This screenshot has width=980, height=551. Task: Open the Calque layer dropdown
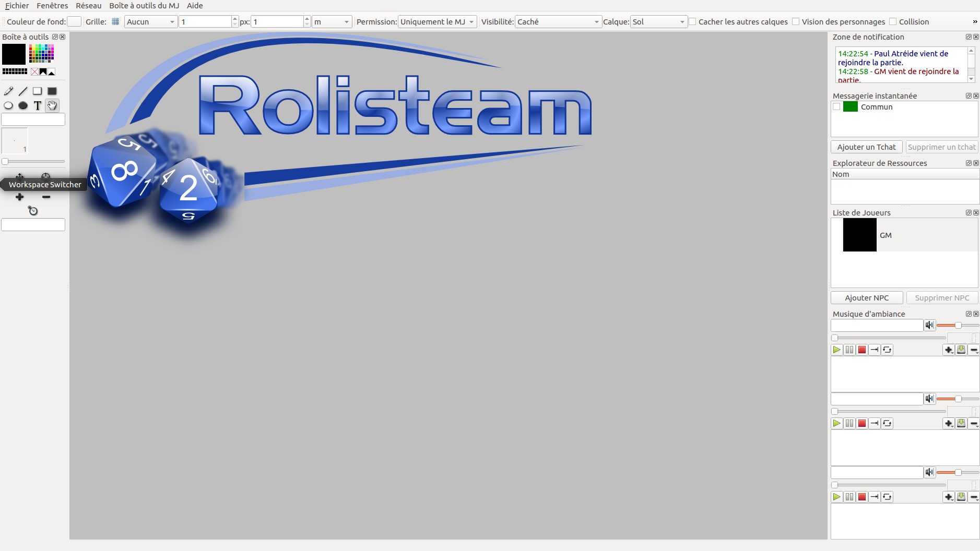point(658,22)
